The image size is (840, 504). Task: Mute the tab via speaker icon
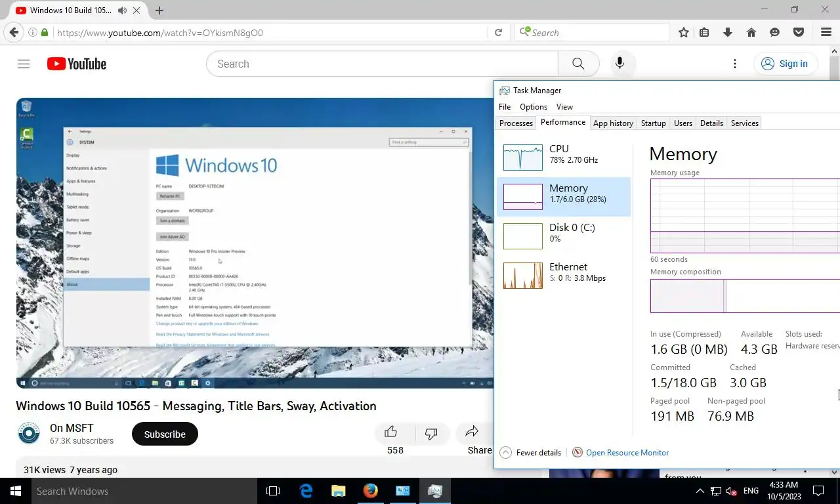(x=122, y=10)
